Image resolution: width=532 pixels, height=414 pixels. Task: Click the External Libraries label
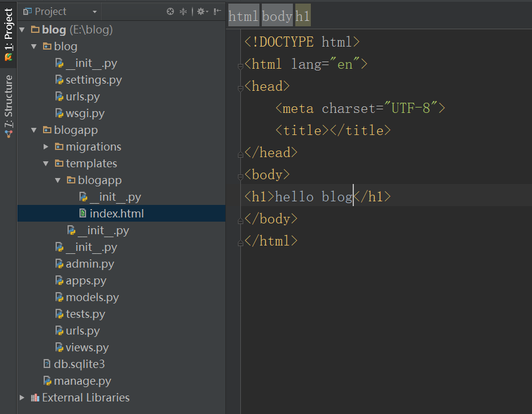pyautogui.click(x=86, y=397)
